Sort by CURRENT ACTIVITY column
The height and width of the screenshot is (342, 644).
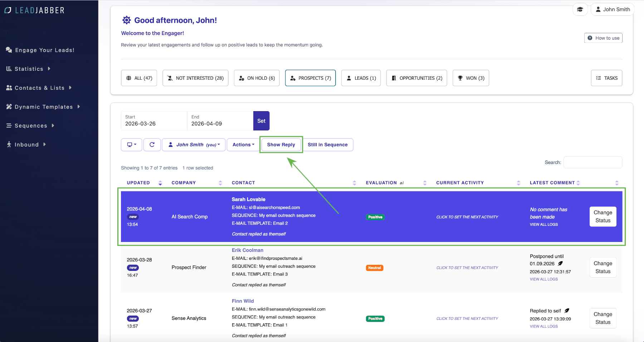pyautogui.click(x=478, y=183)
